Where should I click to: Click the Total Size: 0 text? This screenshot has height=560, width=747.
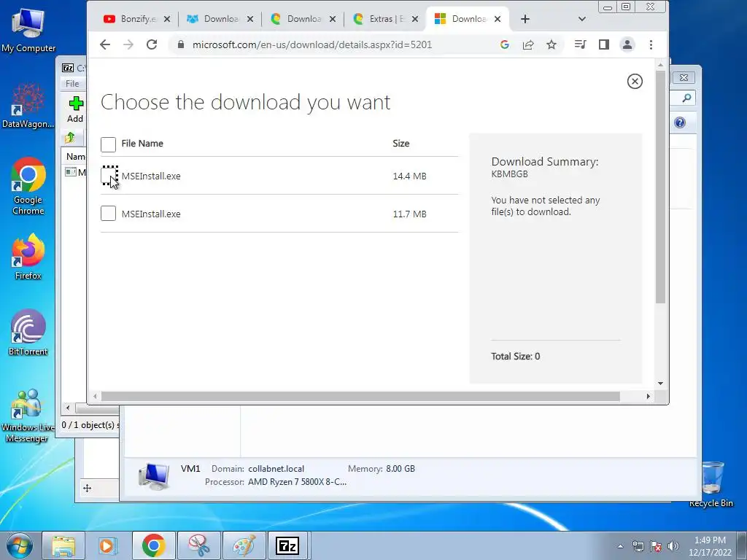click(516, 356)
